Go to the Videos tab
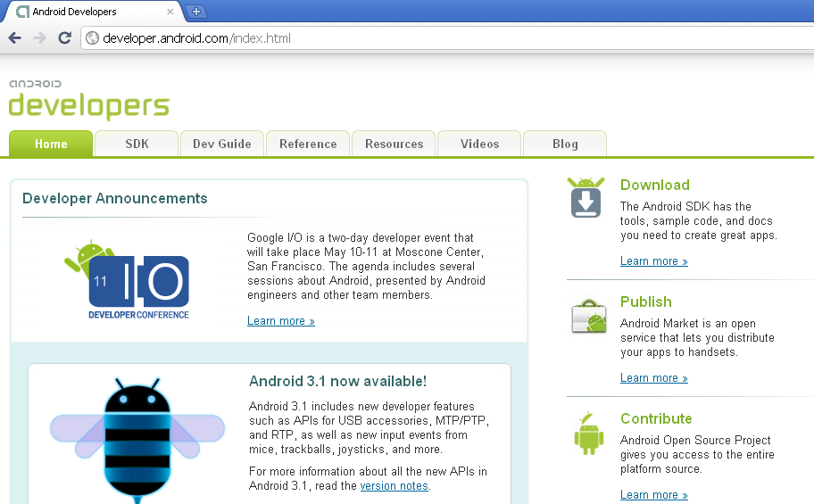Screen dimensions: 814x504 coord(479,144)
